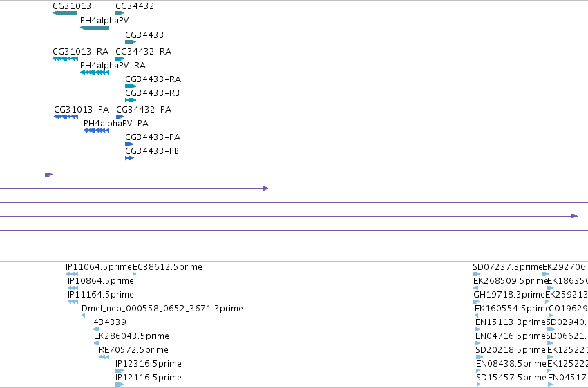Click the IP10864.5prime EST glyph
Viewport: 588px width, 388px height.
(73, 288)
